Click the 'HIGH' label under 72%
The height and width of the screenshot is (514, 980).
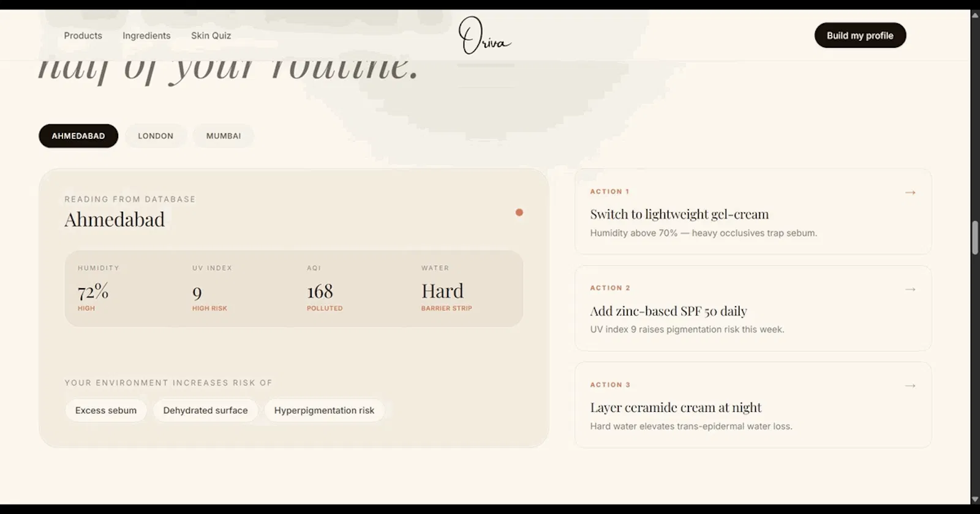pos(86,308)
